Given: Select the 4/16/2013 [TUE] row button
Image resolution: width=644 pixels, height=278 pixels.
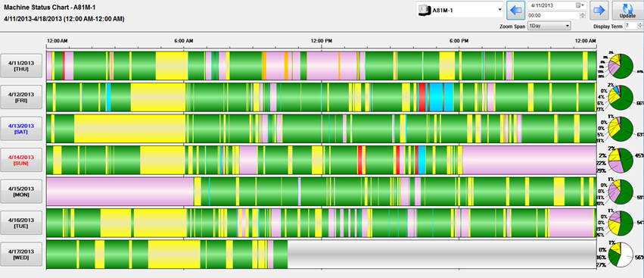Looking at the screenshot, I should [21, 223].
